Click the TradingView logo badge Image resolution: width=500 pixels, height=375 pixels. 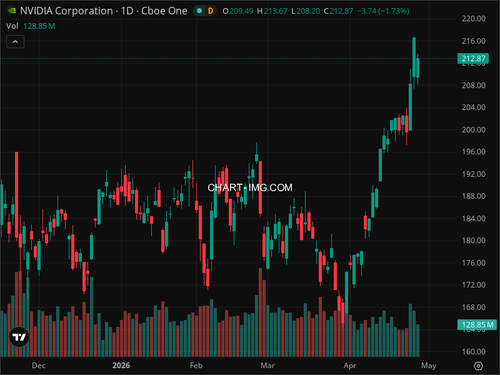tap(19, 337)
